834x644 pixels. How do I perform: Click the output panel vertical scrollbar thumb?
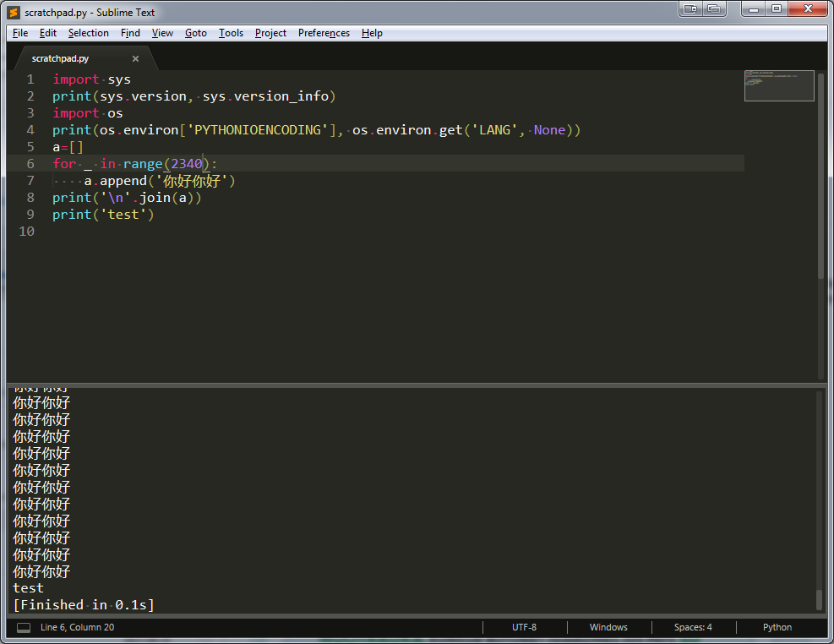[819, 600]
